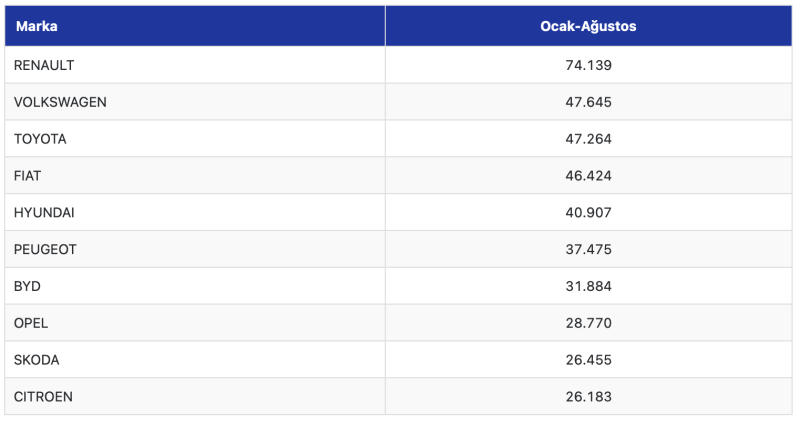Screen dimensions: 800x423
Task: Click the value 47.645 for Volkswagen
Action: click(588, 102)
